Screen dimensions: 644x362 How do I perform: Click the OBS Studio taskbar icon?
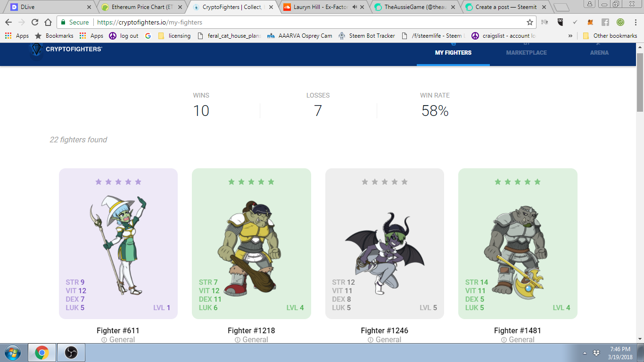click(71, 353)
